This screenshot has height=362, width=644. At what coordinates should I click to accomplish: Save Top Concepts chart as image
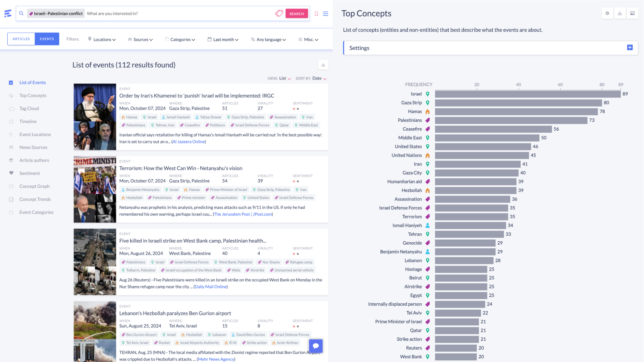[x=632, y=13]
